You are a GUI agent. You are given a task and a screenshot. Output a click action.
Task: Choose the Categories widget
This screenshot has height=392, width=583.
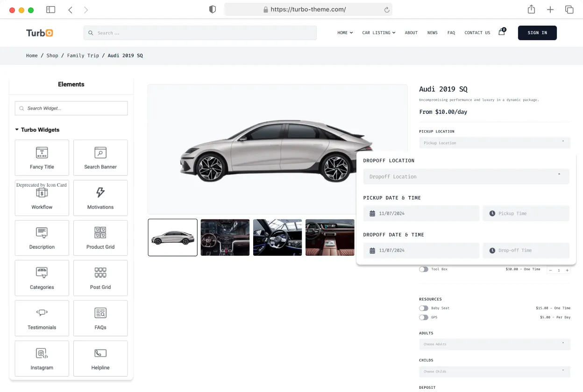click(42, 278)
